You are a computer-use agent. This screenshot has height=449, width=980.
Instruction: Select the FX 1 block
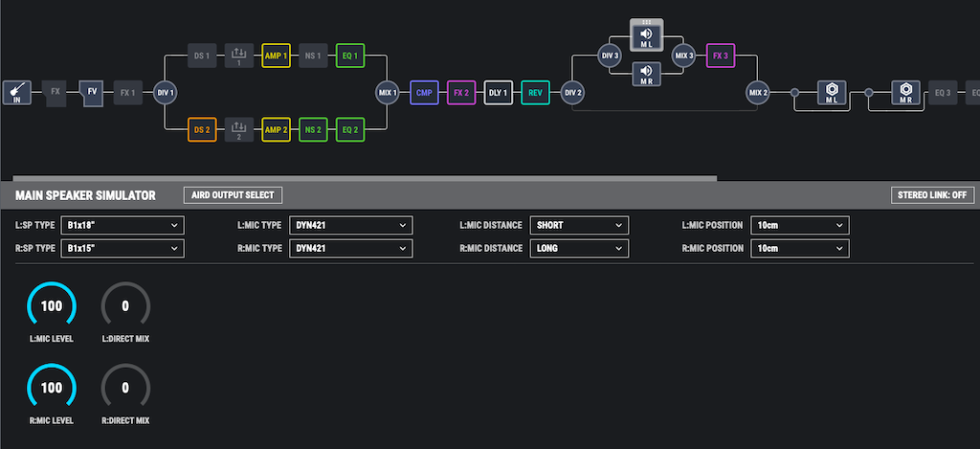coord(127,93)
